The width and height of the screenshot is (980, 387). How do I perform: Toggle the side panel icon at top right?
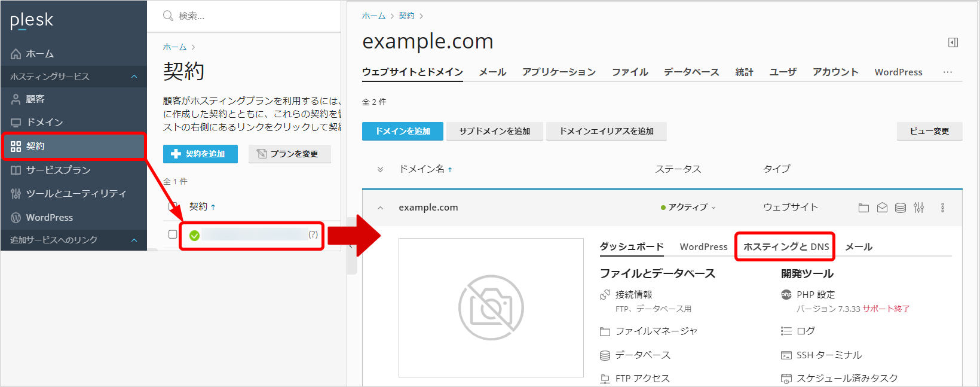click(x=953, y=42)
